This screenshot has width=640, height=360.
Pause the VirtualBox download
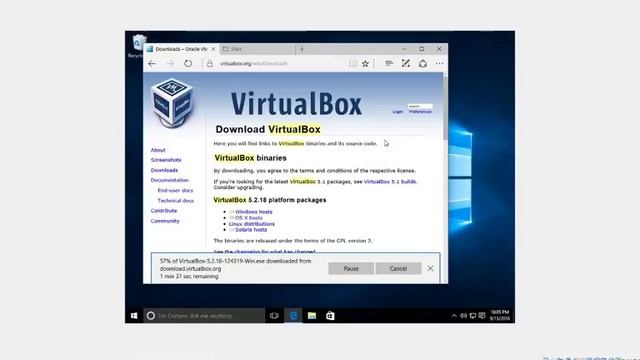pyautogui.click(x=351, y=269)
